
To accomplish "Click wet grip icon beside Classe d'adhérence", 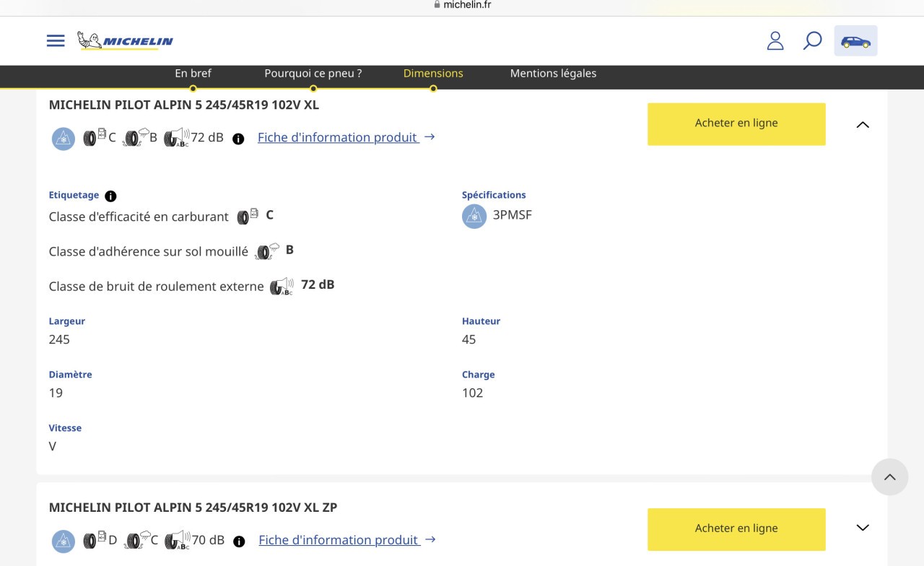I will 268,251.
